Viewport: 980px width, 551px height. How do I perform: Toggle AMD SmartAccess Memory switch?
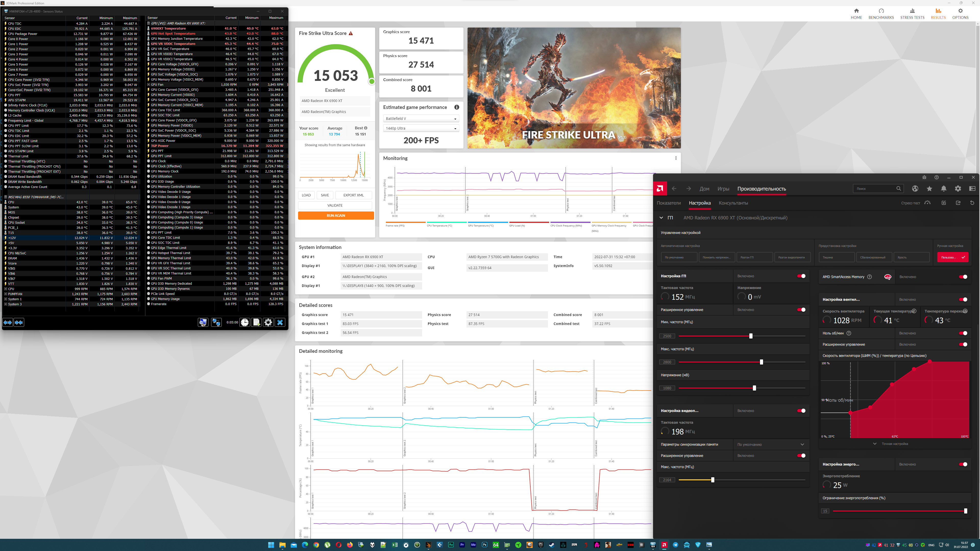click(963, 277)
